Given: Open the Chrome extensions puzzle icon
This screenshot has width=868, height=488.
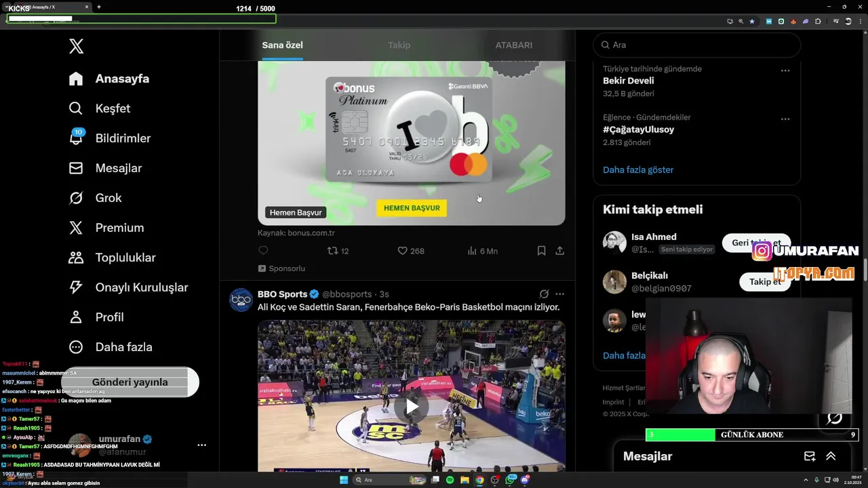Looking at the screenshot, I should click(818, 21).
